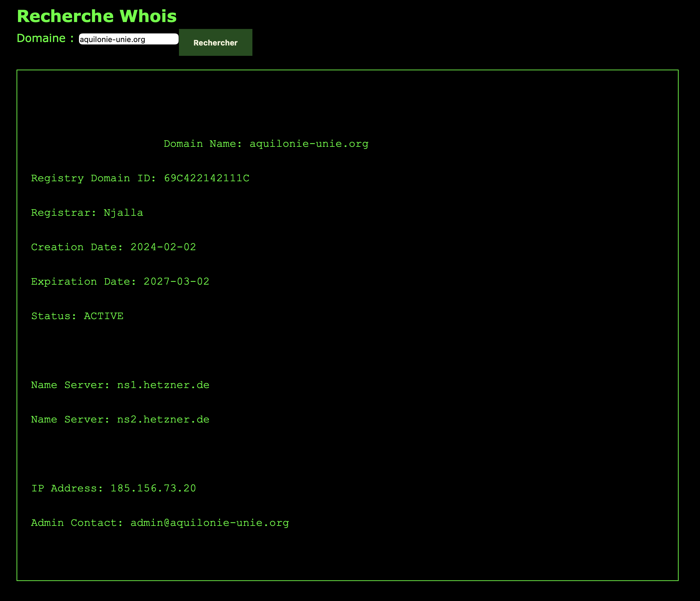
Task: Click the admin@aquilonie-unie.org contact email
Action: tap(210, 523)
